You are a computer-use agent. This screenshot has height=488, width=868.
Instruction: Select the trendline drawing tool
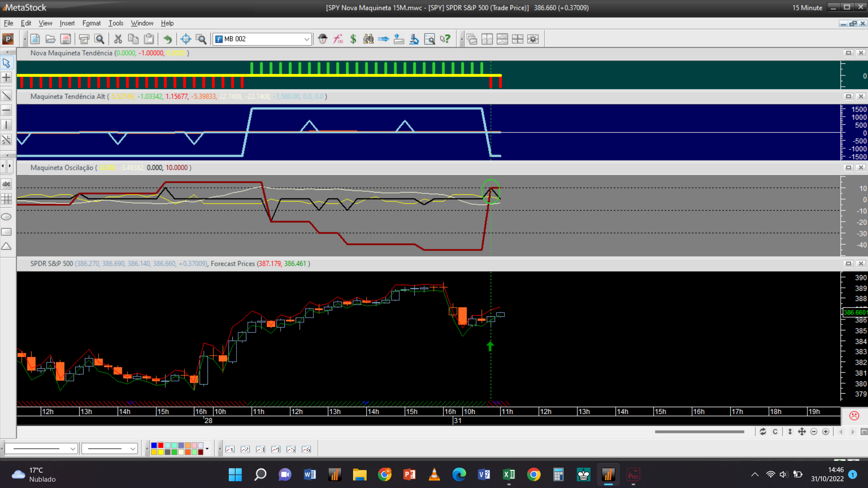click(x=6, y=95)
